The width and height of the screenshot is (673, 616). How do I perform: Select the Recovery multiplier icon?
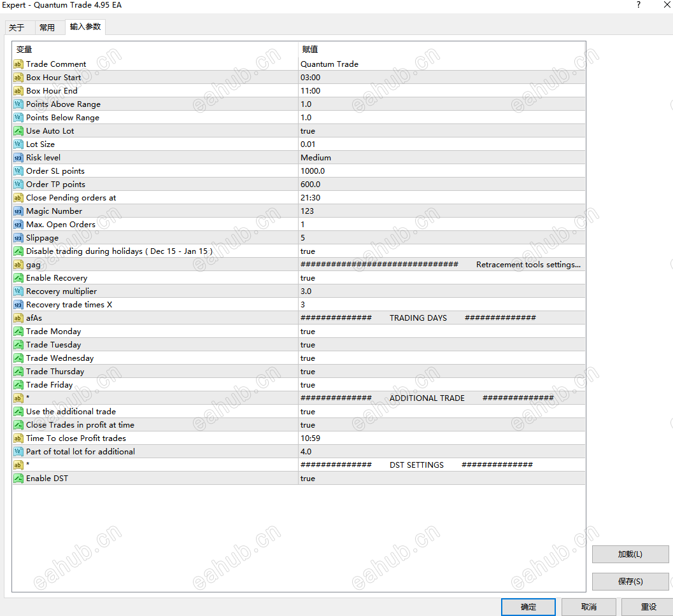[x=18, y=291]
